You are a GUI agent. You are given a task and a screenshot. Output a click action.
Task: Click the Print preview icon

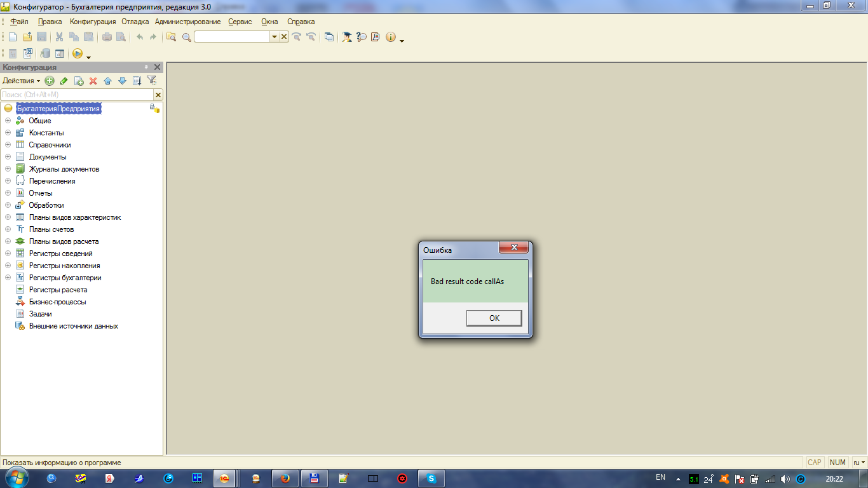click(x=121, y=37)
